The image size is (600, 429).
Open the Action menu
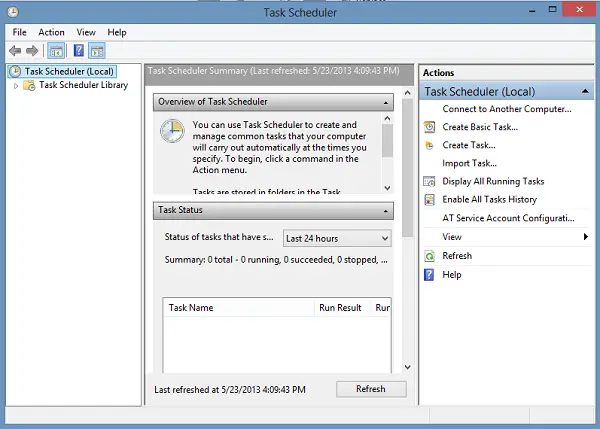coord(51,33)
